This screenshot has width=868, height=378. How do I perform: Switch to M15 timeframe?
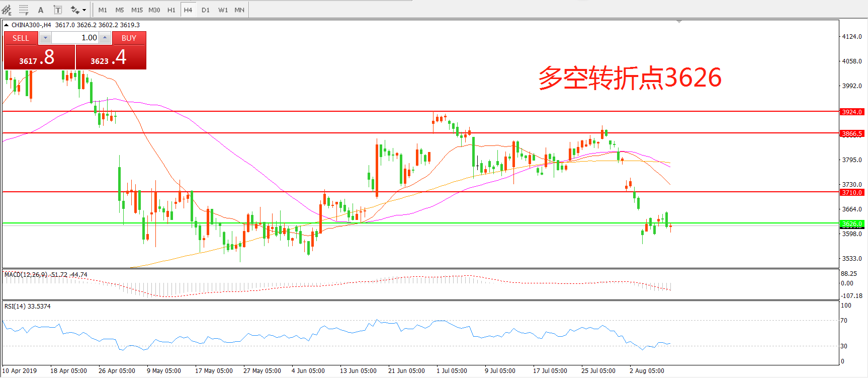point(137,10)
